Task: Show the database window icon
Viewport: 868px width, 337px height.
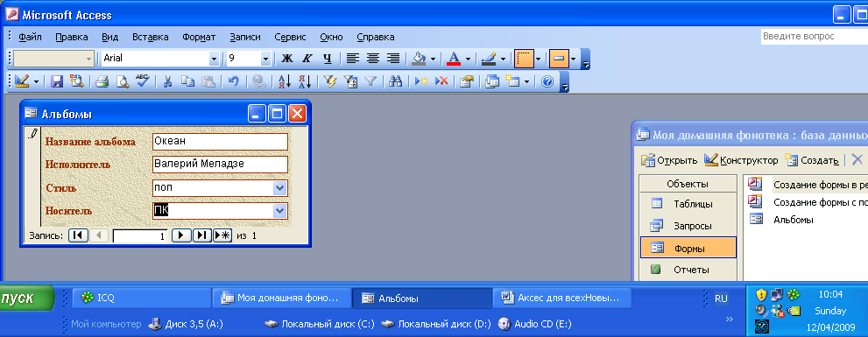Action: tap(492, 81)
